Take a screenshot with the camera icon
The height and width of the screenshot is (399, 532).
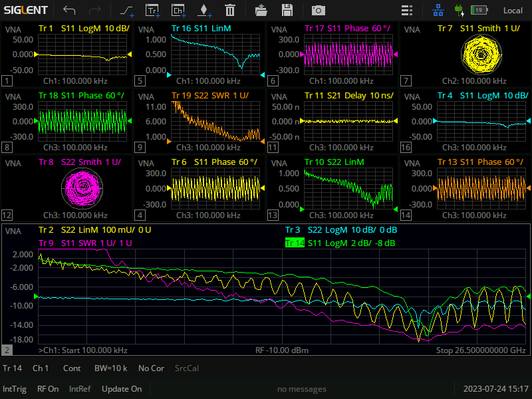[319, 10]
